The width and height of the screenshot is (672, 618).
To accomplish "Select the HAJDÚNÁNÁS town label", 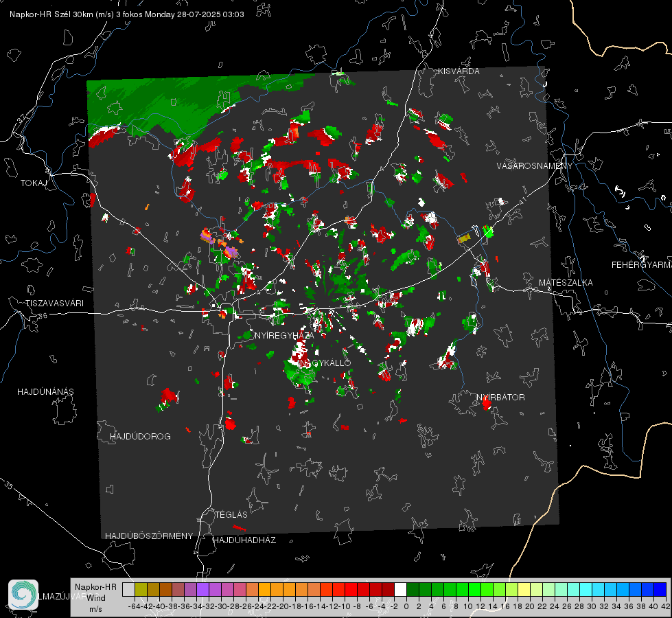I will pyautogui.click(x=45, y=392).
